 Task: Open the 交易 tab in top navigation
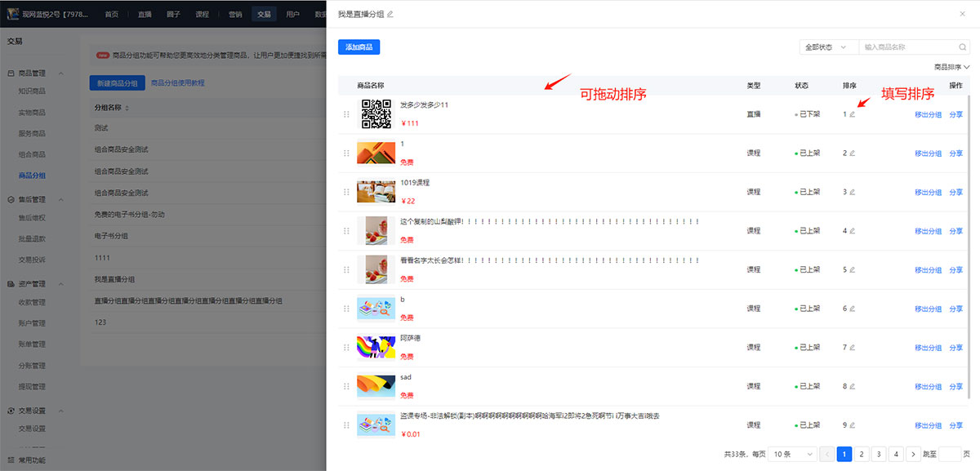tap(264, 14)
